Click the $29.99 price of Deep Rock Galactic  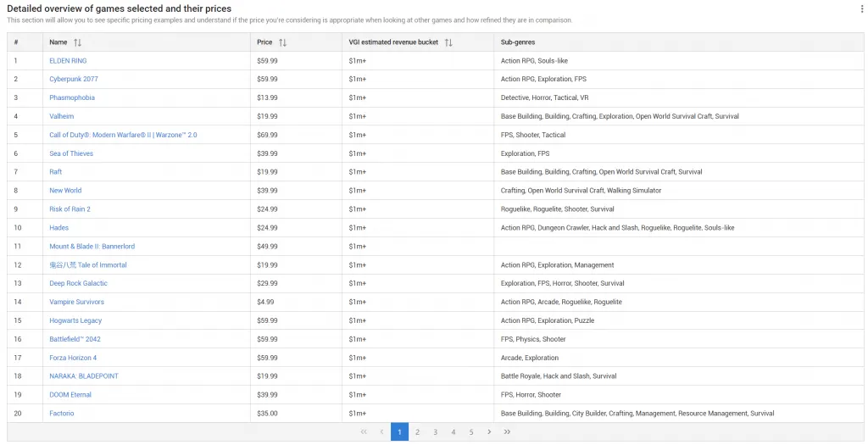pos(267,283)
